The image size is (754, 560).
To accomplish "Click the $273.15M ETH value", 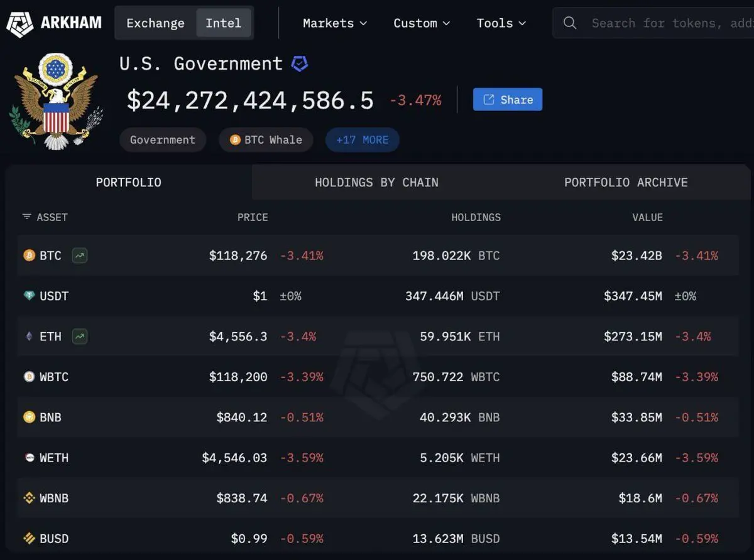I will pyautogui.click(x=633, y=337).
